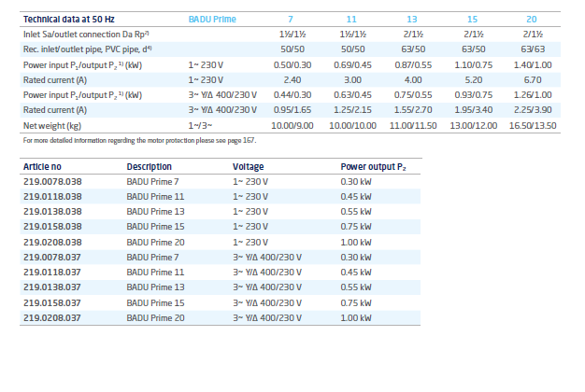585x392 pixels.
Task: Select article number 219.0118.037
Action: [51, 272]
